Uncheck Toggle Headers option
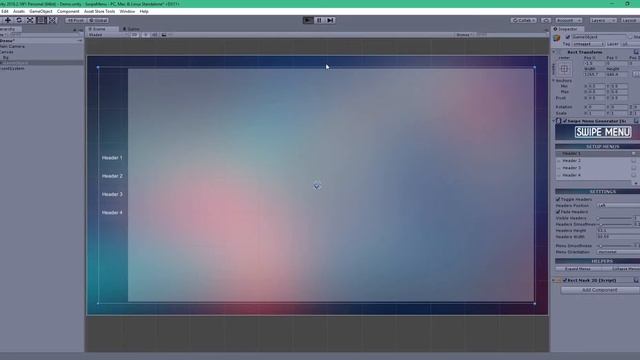Viewport: 640px width, 360px height. point(558,199)
